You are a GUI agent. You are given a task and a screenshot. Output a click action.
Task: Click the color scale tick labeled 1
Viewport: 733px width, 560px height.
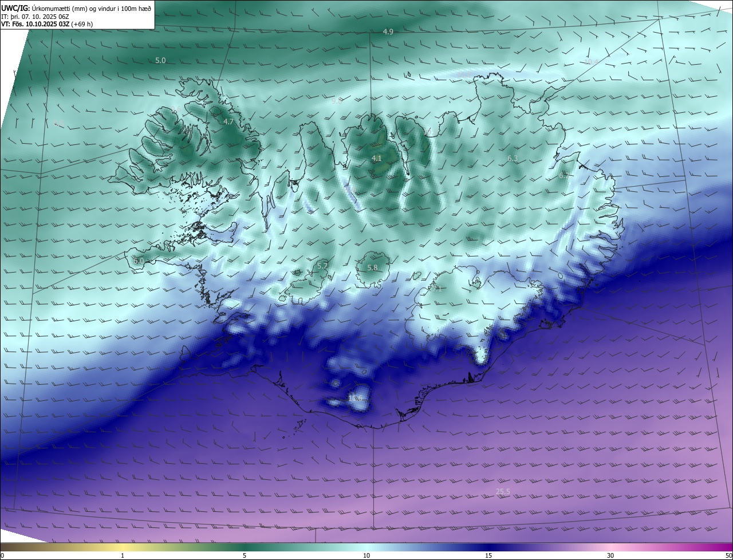click(x=123, y=555)
